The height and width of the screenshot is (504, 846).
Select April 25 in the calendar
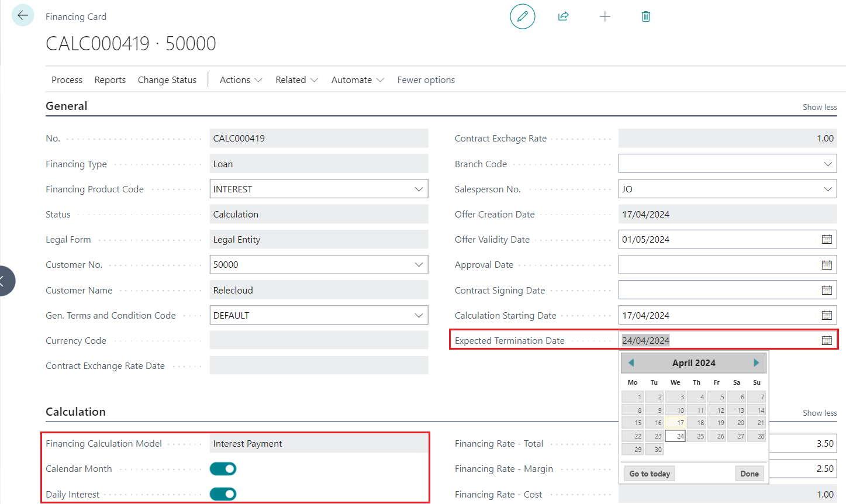pyautogui.click(x=697, y=436)
